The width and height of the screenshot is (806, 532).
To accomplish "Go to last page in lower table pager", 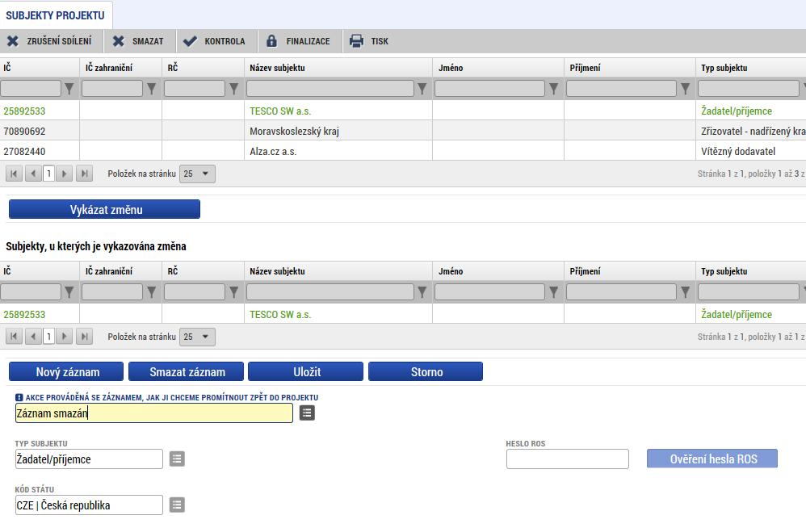I will click(x=84, y=337).
